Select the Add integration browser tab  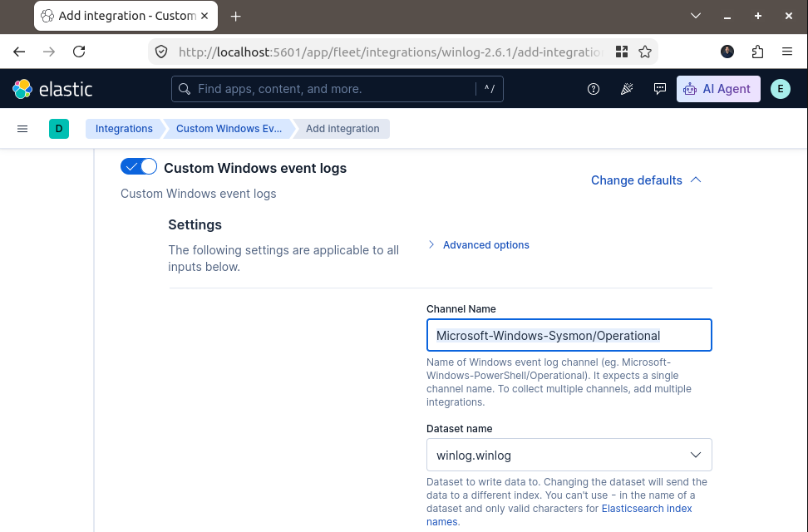126,16
